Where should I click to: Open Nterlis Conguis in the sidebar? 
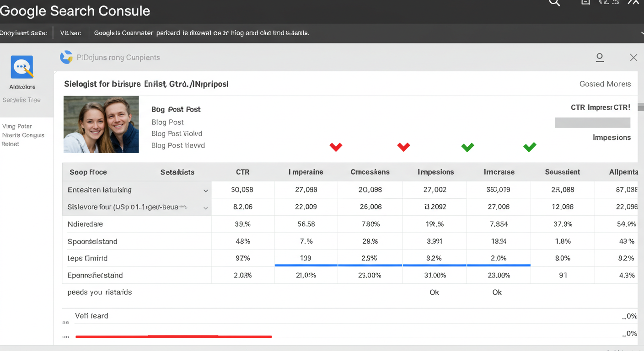pyautogui.click(x=23, y=135)
